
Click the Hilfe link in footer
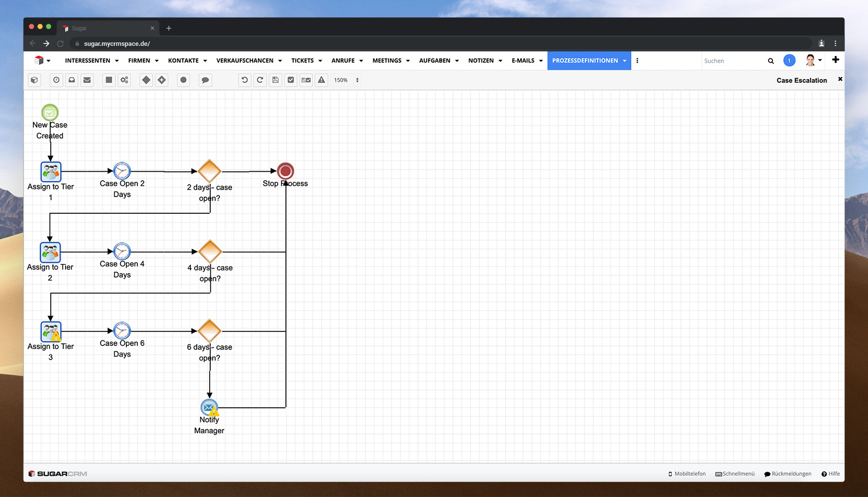[x=831, y=474]
